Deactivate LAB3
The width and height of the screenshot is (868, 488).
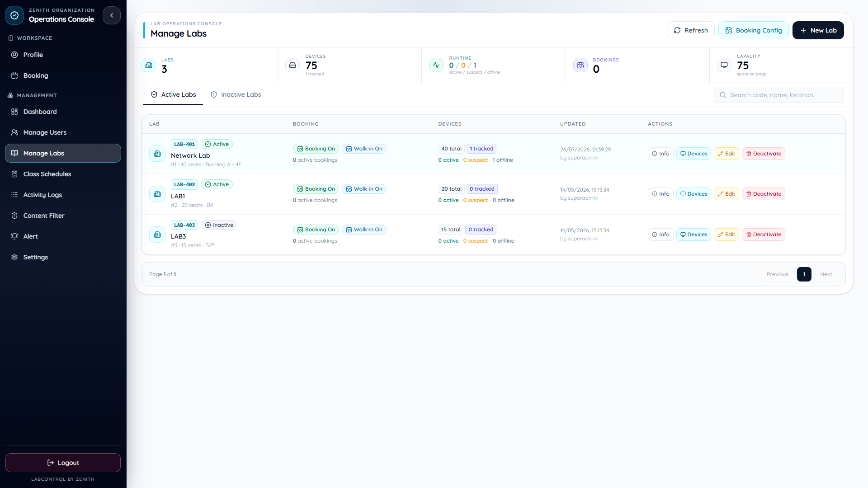763,235
